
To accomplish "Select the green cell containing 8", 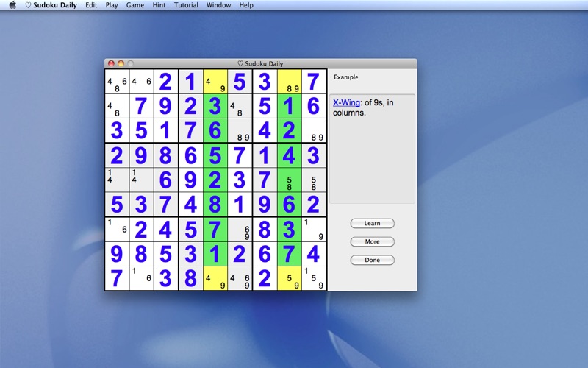I will click(215, 205).
